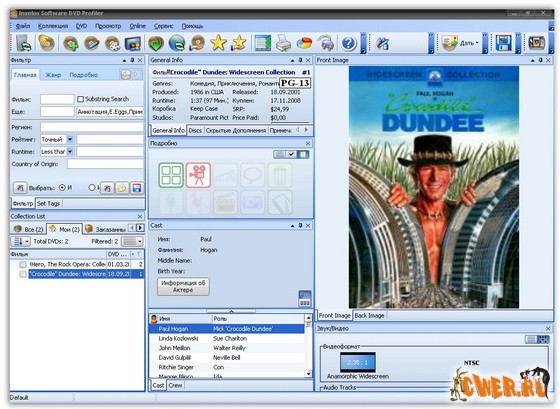Click the disc with green plus toolbar icon
Viewport: 560px width, 409px height.
71,43
